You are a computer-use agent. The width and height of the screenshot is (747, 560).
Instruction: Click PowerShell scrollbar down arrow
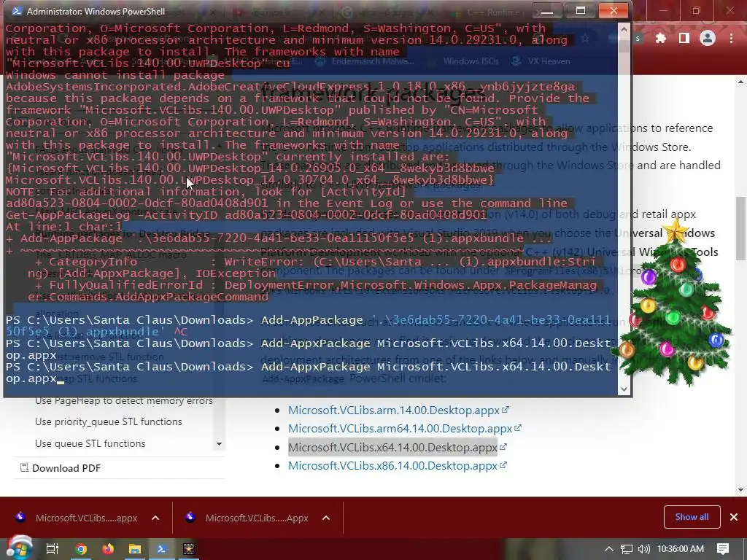pos(624,389)
